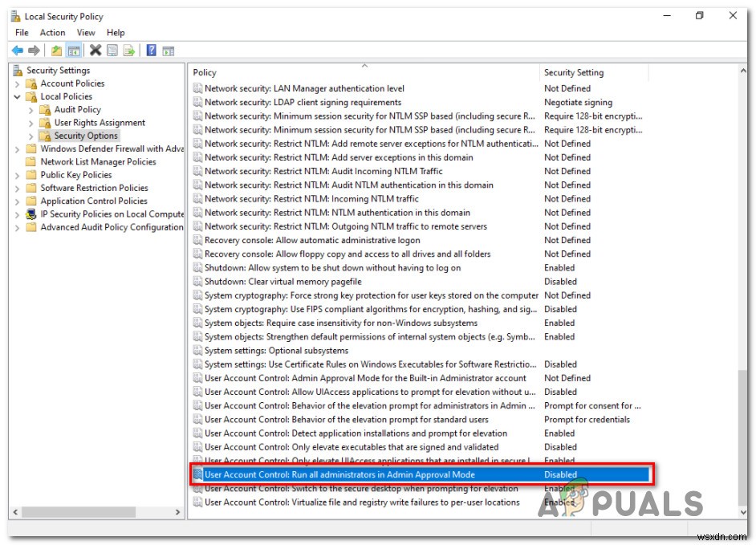Open the View menu
The width and height of the screenshot is (756, 545).
(86, 32)
